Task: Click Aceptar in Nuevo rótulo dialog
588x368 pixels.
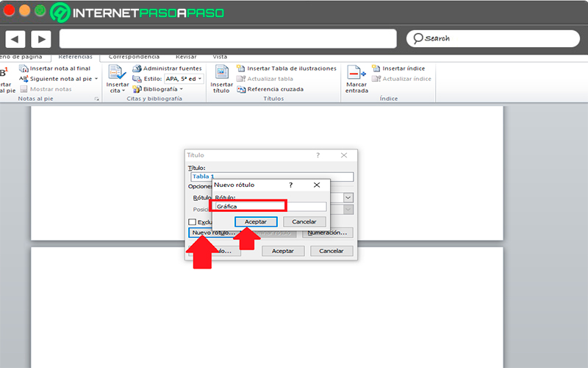Action: tap(256, 222)
